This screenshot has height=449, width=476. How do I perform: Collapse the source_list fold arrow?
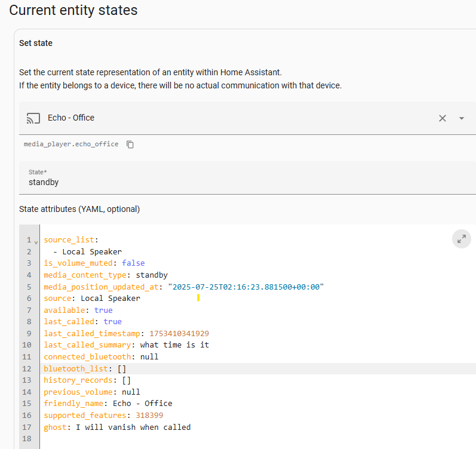point(36,242)
